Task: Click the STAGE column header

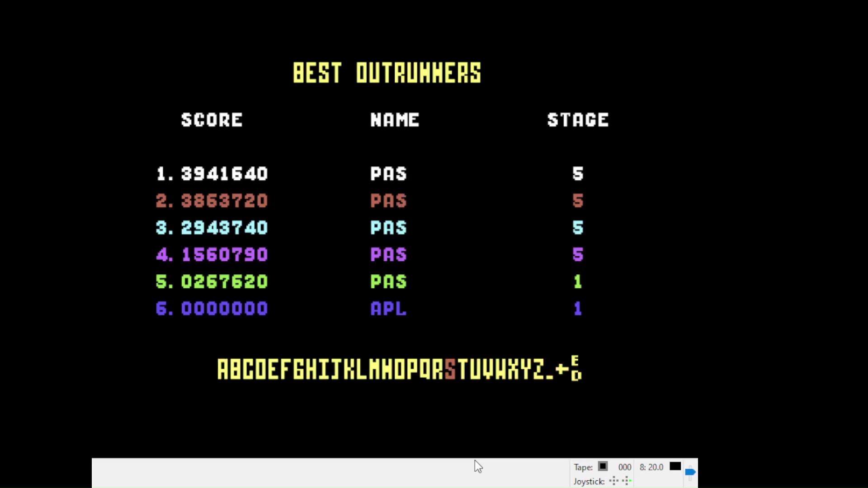Action: click(578, 120)
